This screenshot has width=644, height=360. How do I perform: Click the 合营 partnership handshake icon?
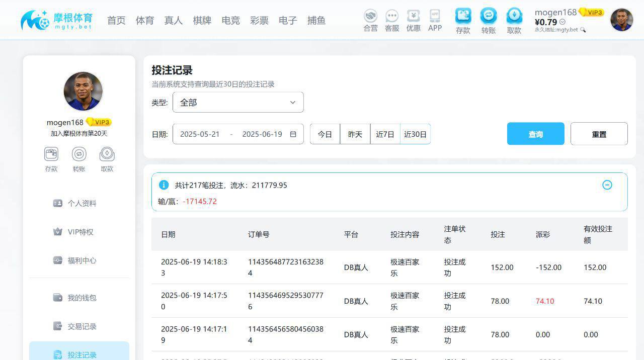(370, 16)
